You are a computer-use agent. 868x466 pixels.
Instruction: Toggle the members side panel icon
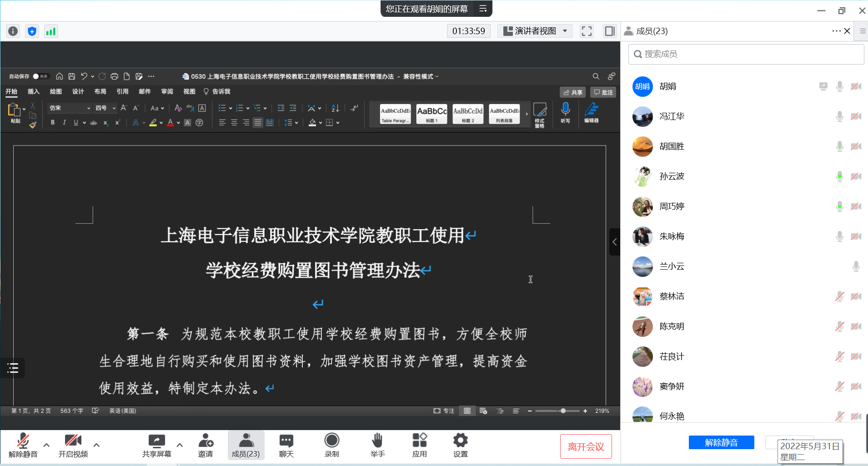[x=609, y=31]
